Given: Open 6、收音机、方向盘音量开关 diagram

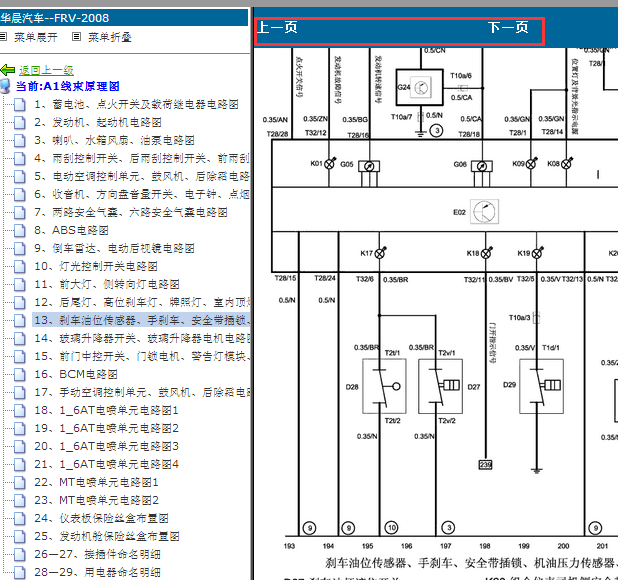Looking at the screenshot, I should 142,195.
